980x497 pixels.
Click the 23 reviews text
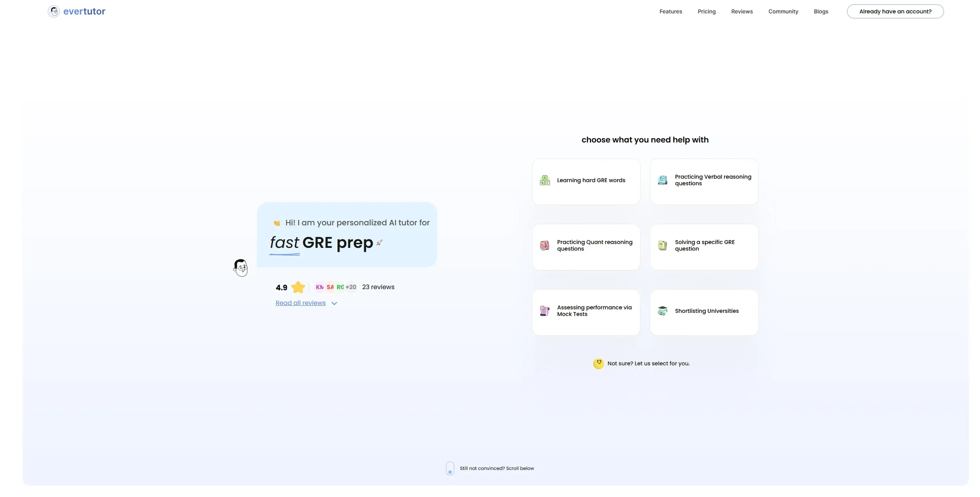[x=378, y=287]
